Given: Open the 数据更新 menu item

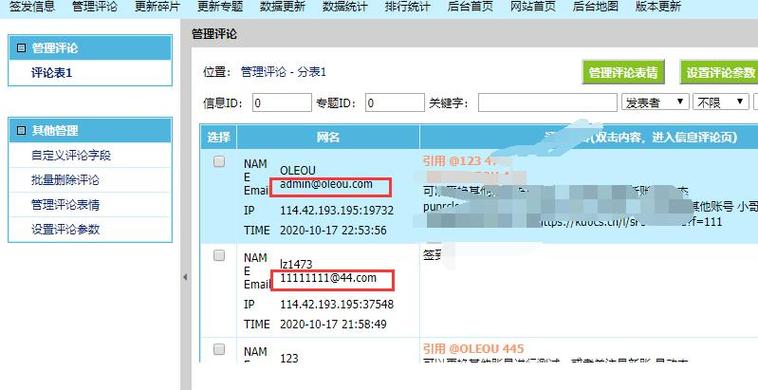Looking at the screenshot, I should pyautogui.click(x=282, y=7).
